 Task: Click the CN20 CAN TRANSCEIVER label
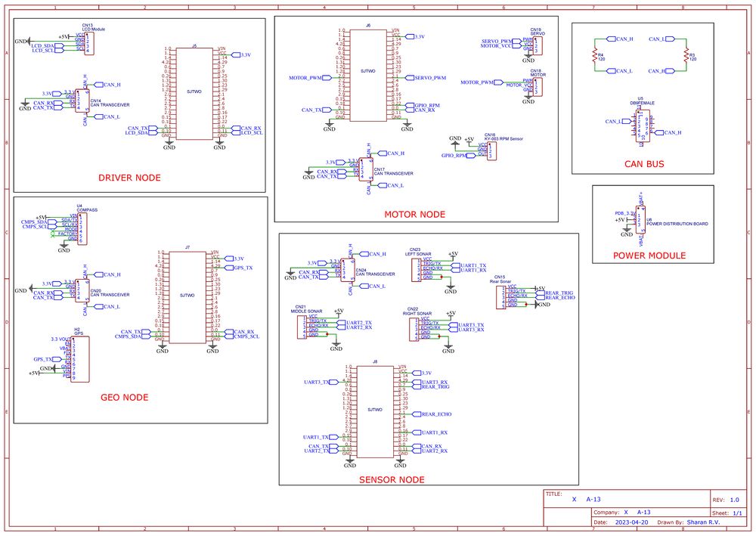[x=110, y=293]
